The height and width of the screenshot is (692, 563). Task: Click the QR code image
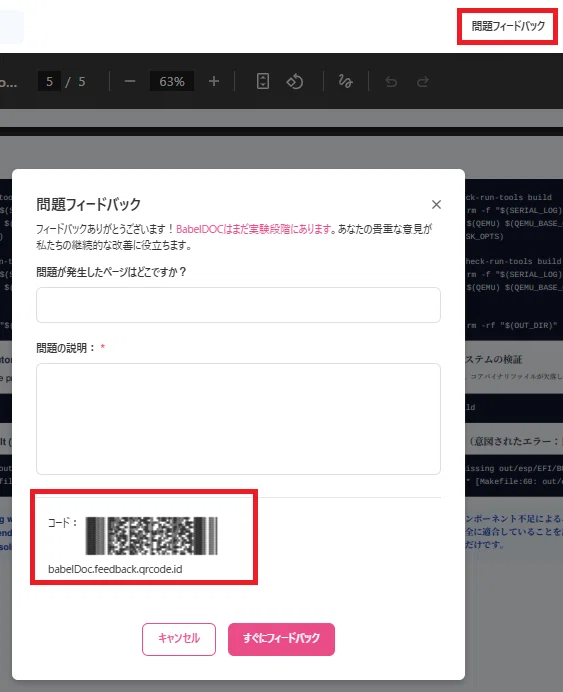coord(151,536)
